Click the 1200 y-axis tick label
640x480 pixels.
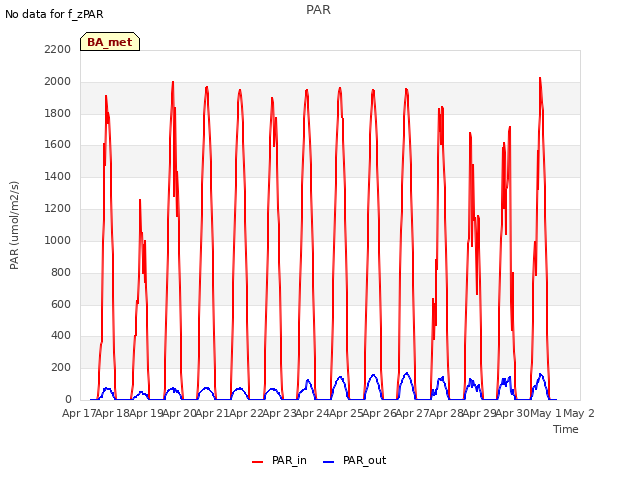(x=58, y=209)
